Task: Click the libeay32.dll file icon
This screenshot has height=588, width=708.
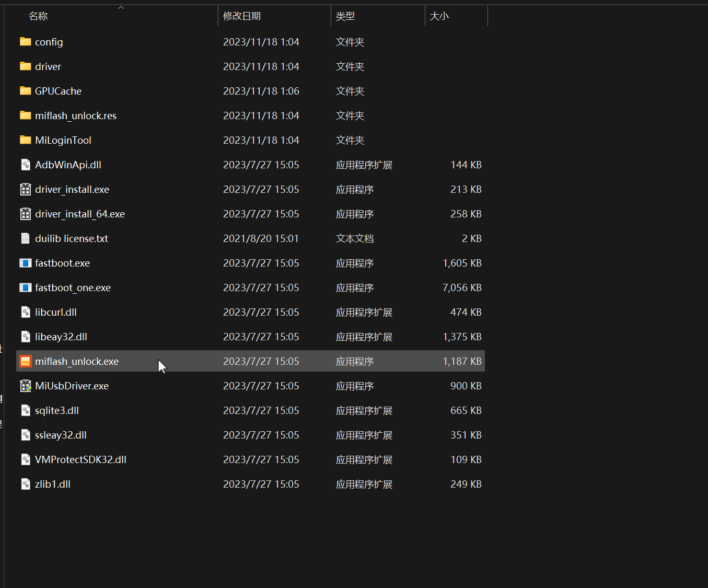Action: click(25, 337)
